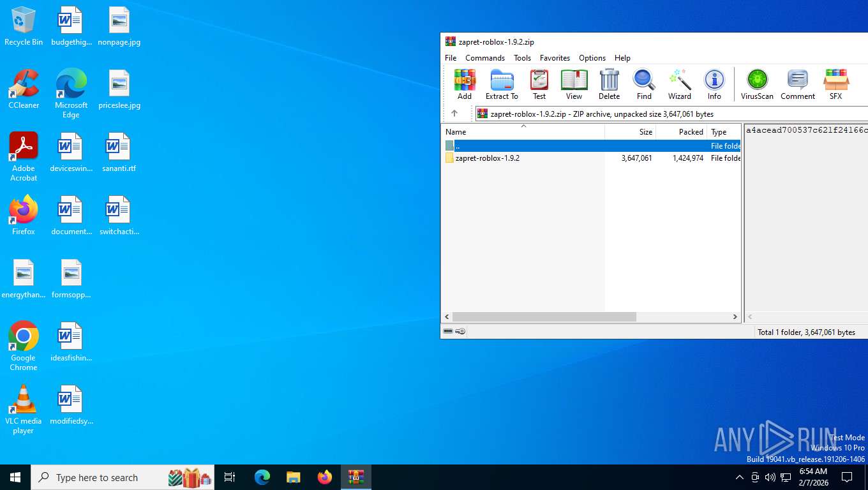Click right arrow of file list scrollbar
868x490 pixels.
(735, 316)
